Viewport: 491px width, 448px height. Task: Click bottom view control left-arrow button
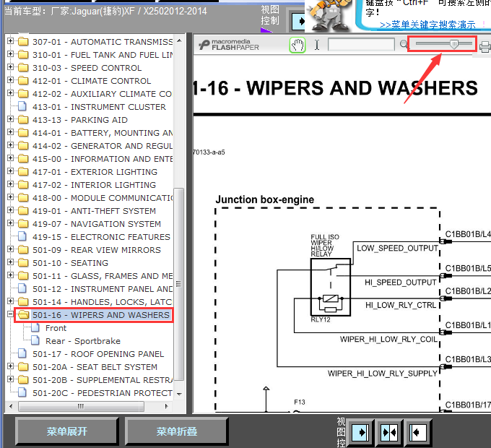[418, 433]
